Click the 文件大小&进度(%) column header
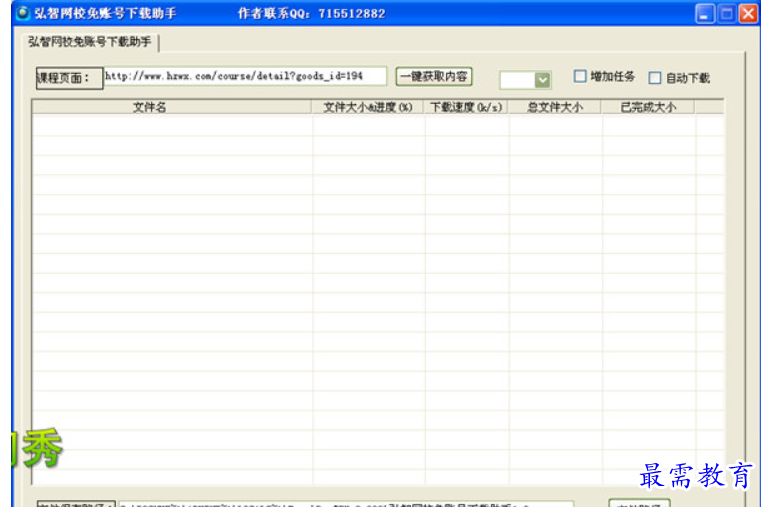The height and width of the screenshot is (507, 761). [368, 107]
